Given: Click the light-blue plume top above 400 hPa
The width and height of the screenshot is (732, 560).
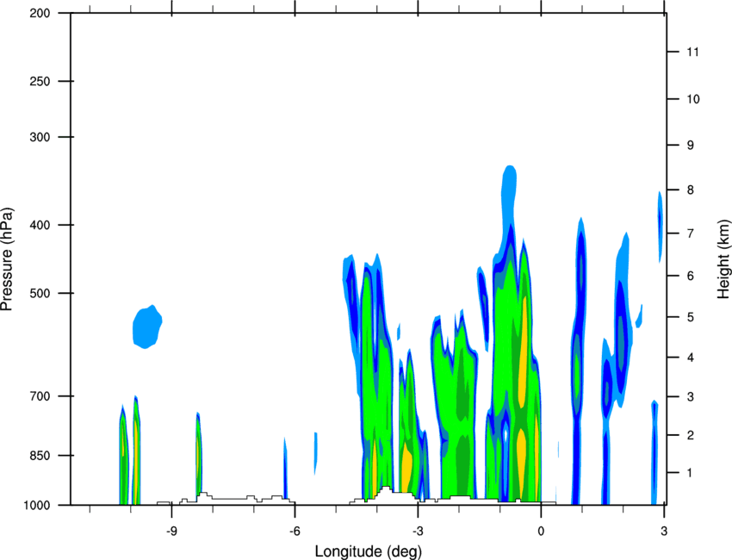Looking at the screenshot, I should pos(509,194).
